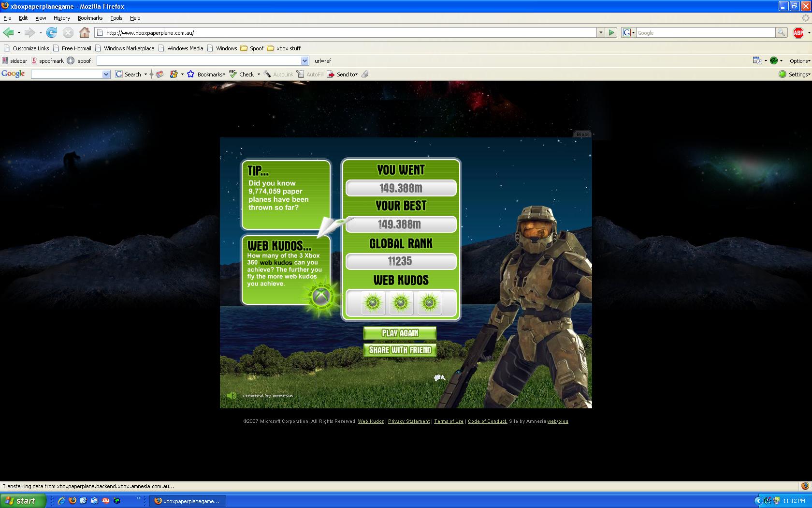Click the sidebar toolbar icon
Viewport: 812px width, 508px height.
point(5,60)
